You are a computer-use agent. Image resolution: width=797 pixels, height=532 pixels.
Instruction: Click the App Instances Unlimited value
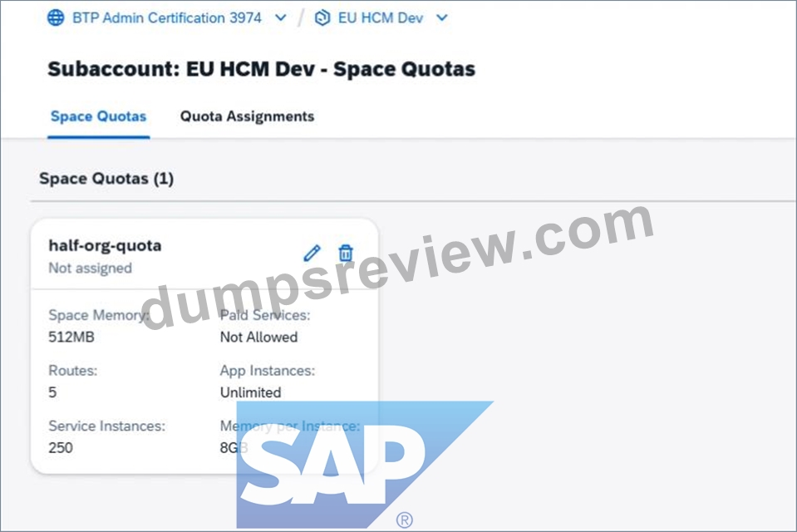pos(250,392)
